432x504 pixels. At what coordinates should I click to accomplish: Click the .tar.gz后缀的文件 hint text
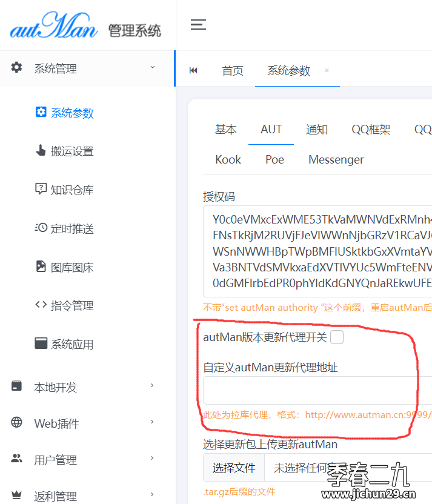[239, 491]
